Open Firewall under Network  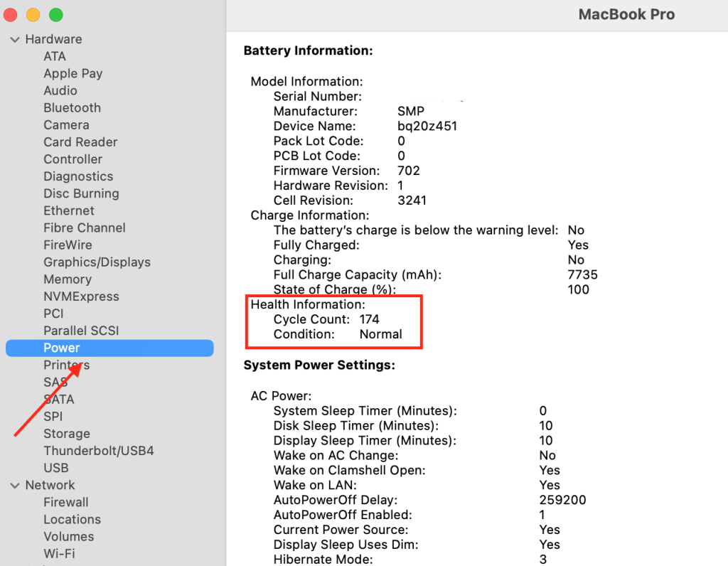pos(66,503)
